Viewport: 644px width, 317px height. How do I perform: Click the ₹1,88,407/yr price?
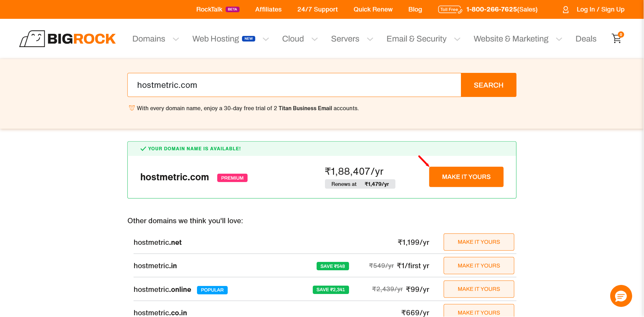[354, 171]
